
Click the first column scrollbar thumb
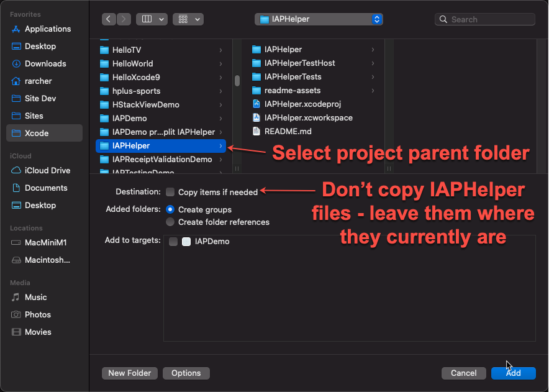tap(237, 81)
